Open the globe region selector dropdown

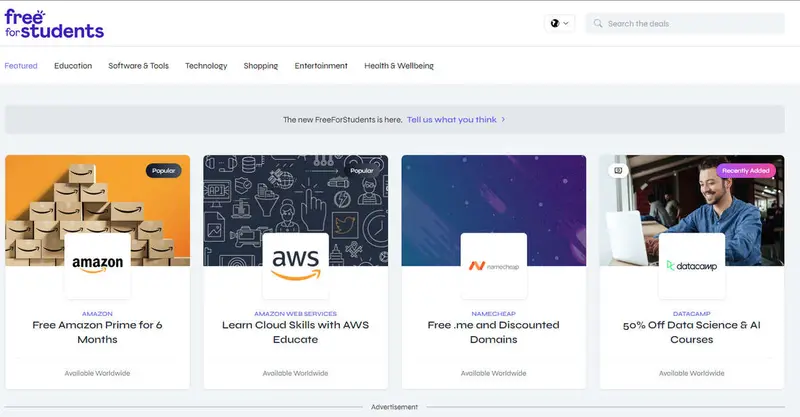(x=559, y=23)
